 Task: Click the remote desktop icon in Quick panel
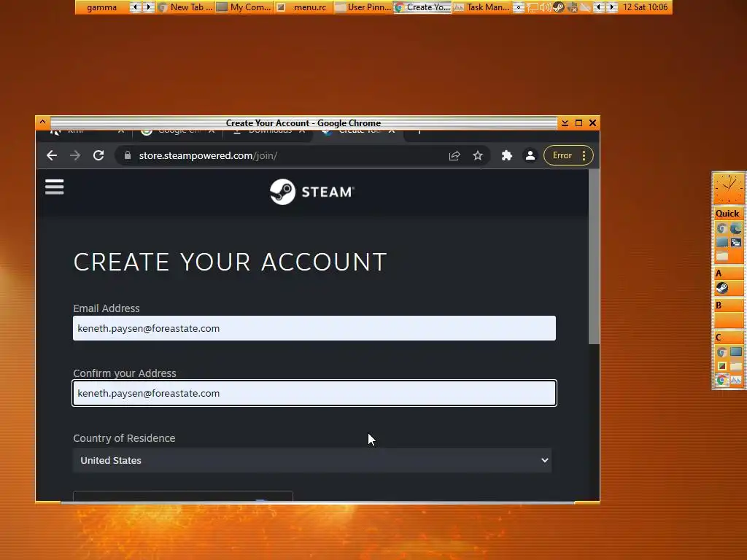(x=735, y=242)
